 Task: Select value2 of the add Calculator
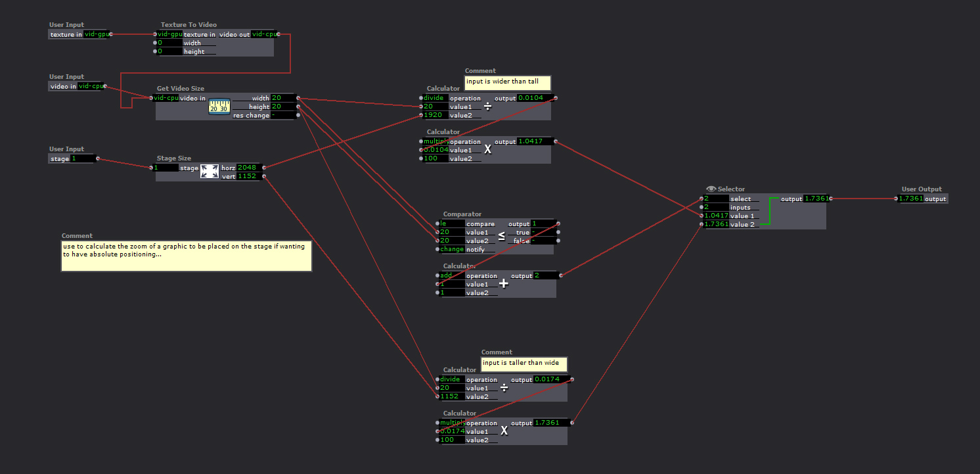point(452,293)
